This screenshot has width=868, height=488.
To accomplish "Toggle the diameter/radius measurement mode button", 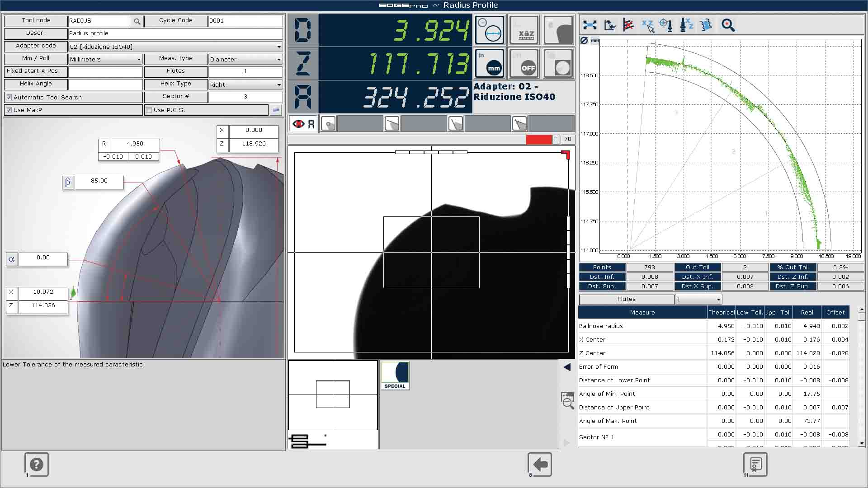I will pyautogui.click(x=489, y=30).
